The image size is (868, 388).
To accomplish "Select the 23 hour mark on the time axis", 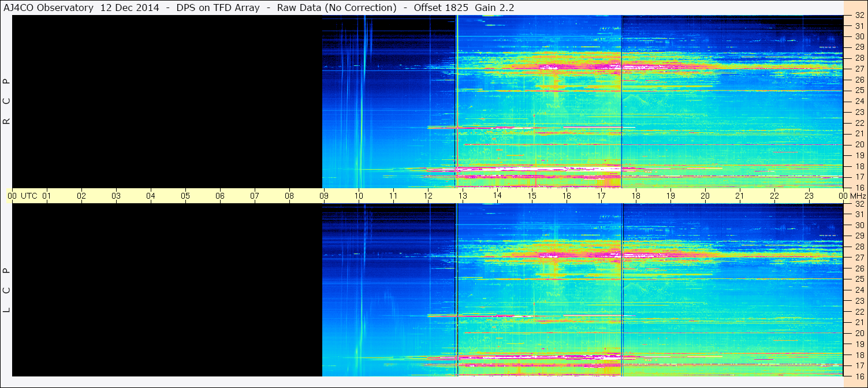I will pos(809,196).
